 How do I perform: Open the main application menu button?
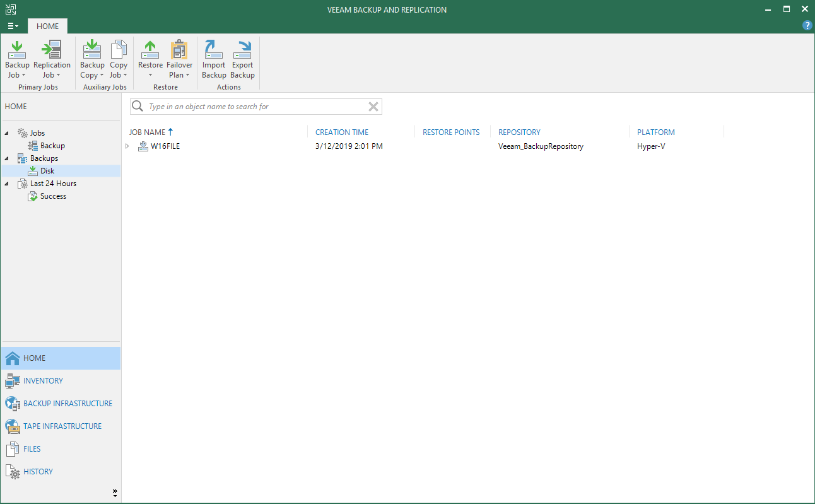point(13,26)
